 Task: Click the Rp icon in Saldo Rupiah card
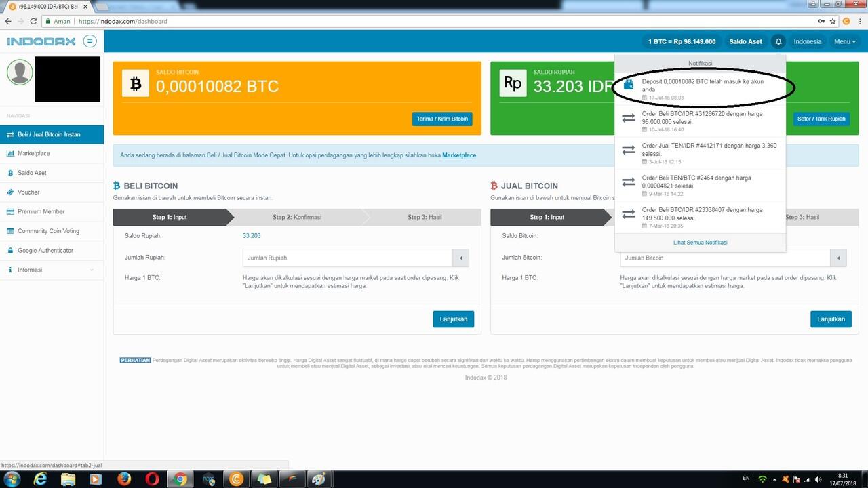pyautogui.click(x=513, y=83)
